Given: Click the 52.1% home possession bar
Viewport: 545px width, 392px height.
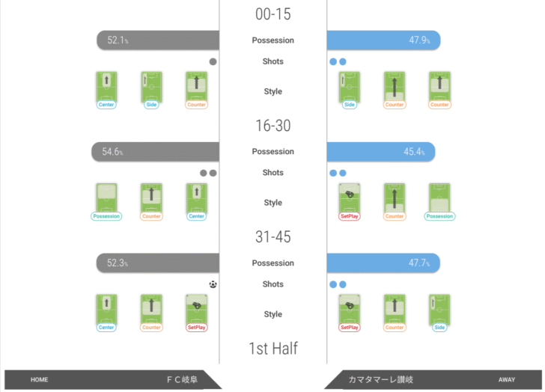Looking at the screenshot, I should click(158, 40).
